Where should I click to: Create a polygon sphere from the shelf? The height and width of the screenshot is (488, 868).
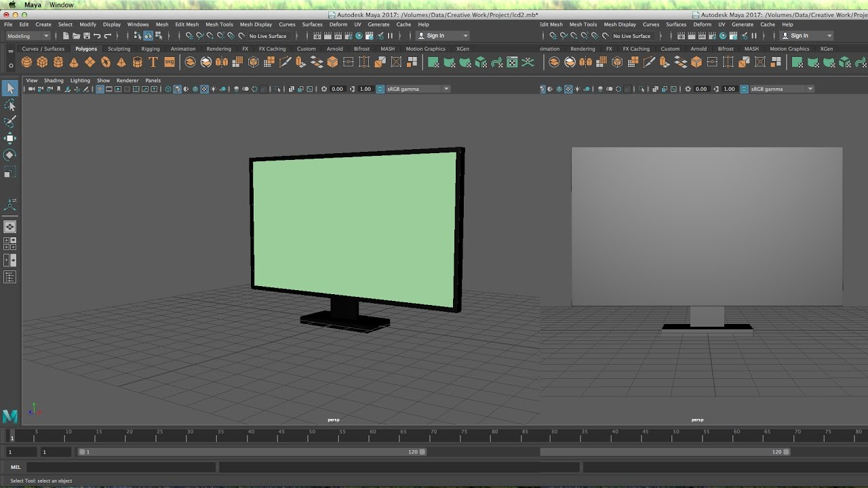tap(26, 62)
